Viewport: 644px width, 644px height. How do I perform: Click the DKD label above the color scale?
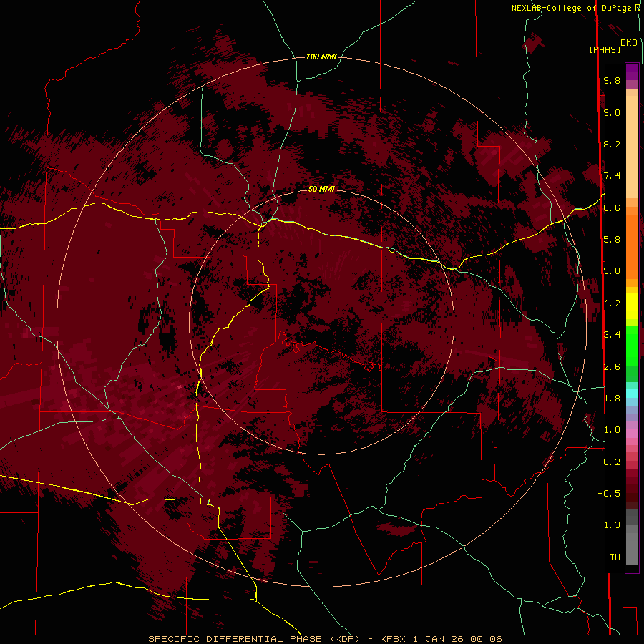[629, 43]
